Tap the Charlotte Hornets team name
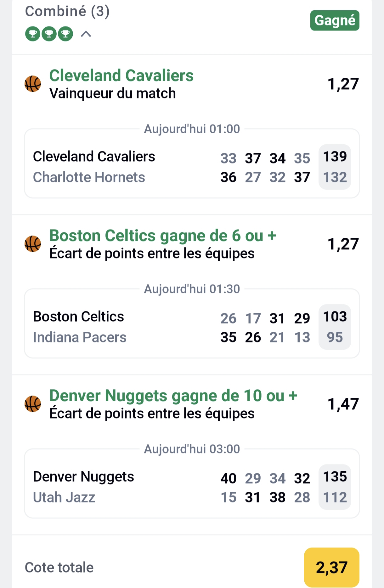Viewport: 384px width, 588px height. (89, 177)
